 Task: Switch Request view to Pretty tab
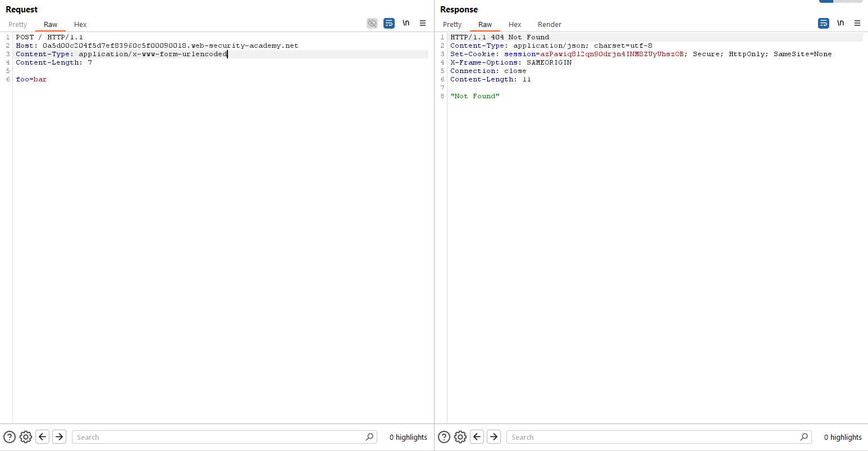[18, 24]
